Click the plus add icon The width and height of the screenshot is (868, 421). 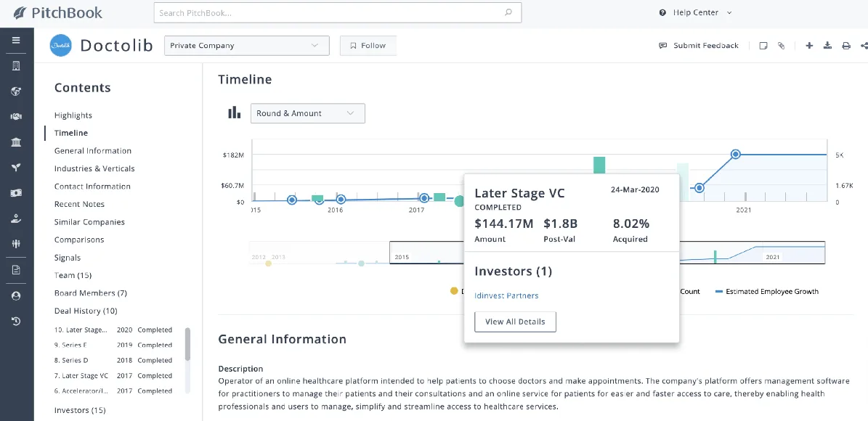coord(809,45)
